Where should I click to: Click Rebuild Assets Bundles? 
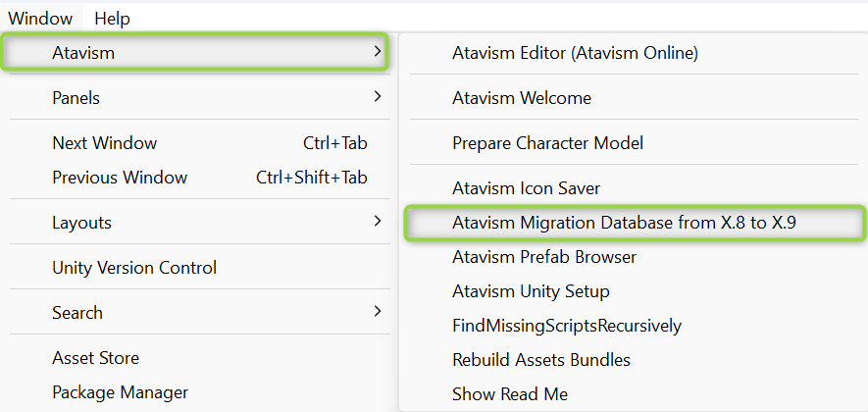pyautogui.click(x=540, y=360)
